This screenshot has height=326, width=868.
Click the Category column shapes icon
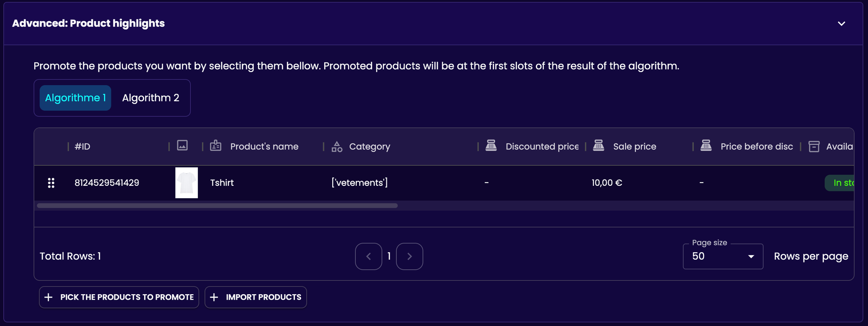coord(337,146)
